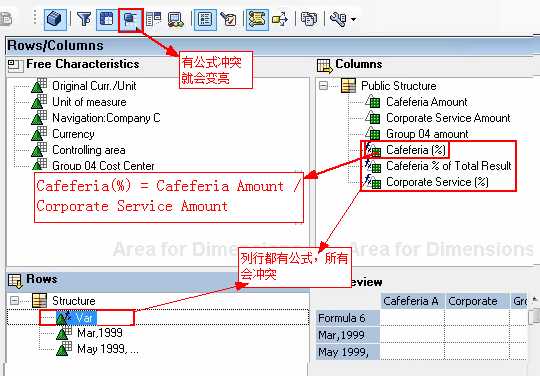Open dropdown arrow beside wrench icon
The image size is (540, 376).
point(353,19)
